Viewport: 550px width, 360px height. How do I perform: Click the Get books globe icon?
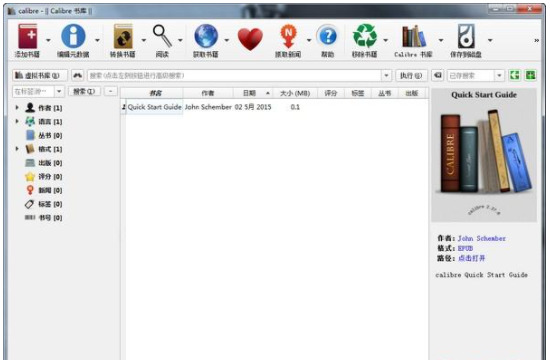pyautogui.click(x=206, y=36)
